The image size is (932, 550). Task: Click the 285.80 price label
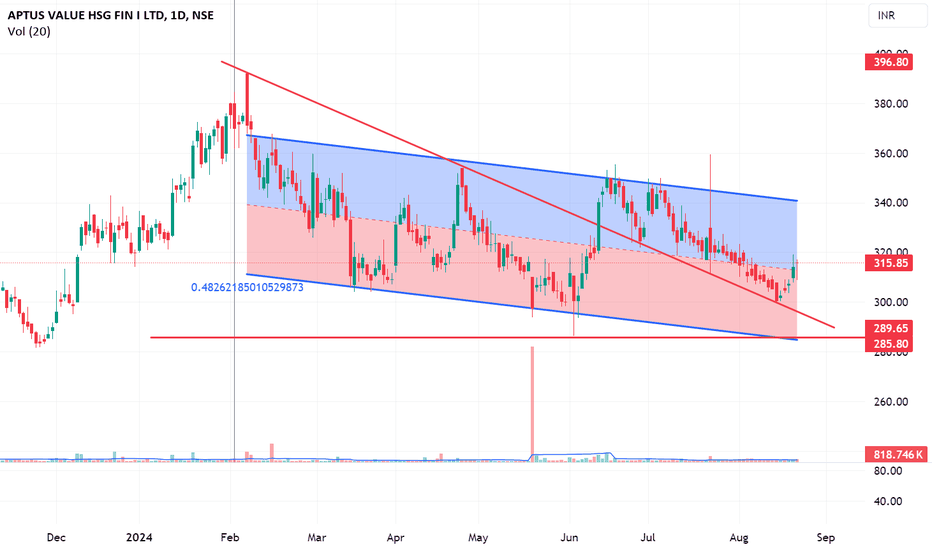click(889, 344)
